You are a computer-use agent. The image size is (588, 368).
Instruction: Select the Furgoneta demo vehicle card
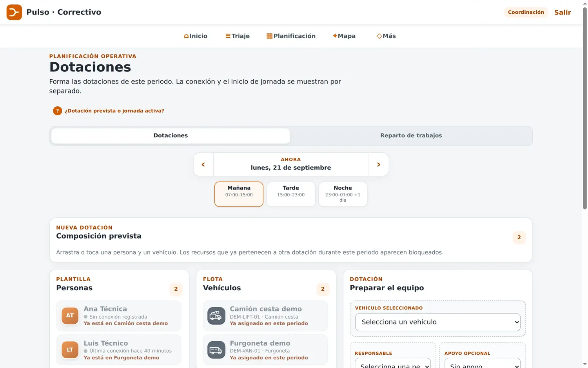pos(265,350)
